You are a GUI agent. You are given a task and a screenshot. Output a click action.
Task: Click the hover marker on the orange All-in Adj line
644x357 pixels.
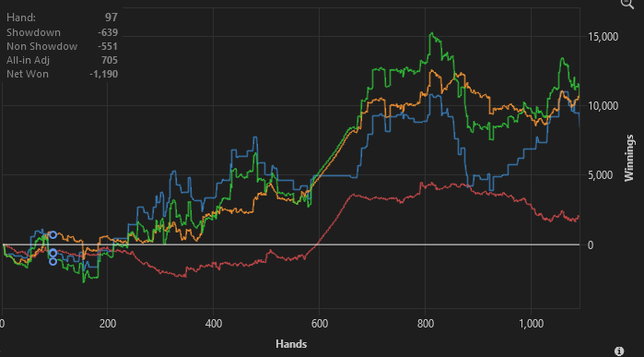(53, 235)
